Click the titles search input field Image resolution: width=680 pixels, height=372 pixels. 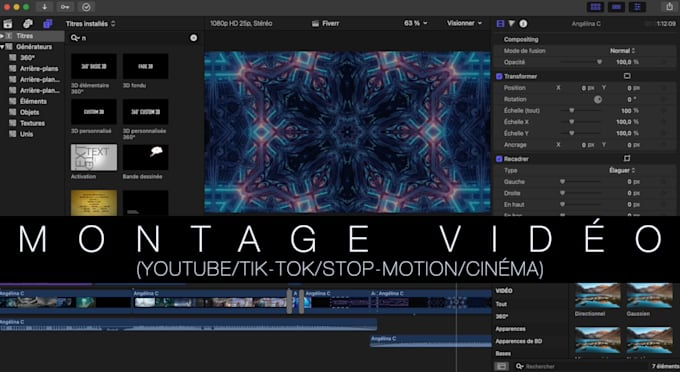(x=134, y=38)
